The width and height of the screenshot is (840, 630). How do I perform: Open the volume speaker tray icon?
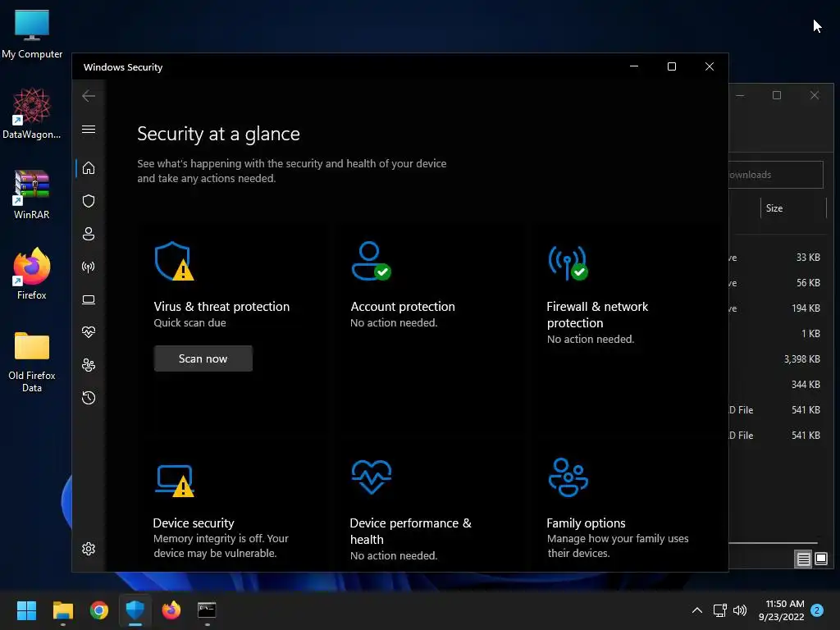(740, 610)
